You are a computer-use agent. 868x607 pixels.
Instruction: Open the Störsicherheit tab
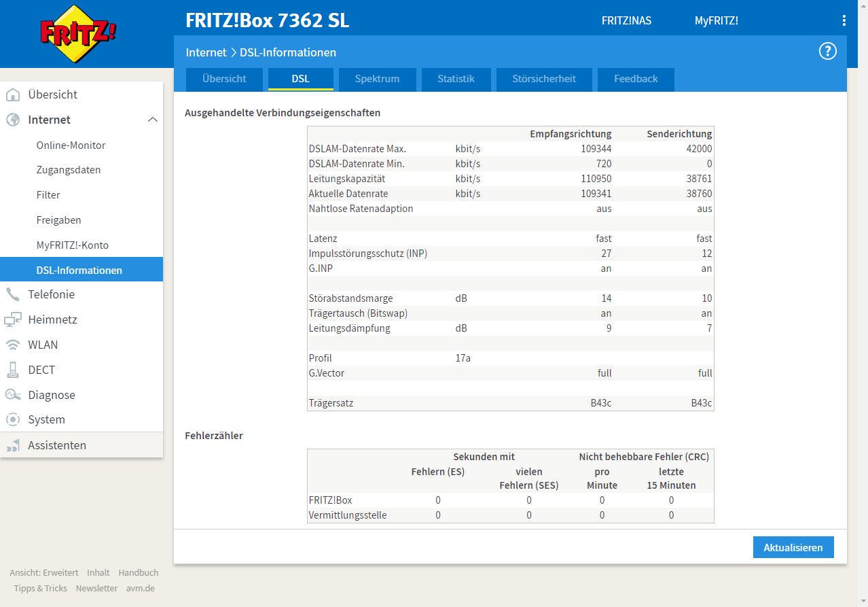coord(544,79)
